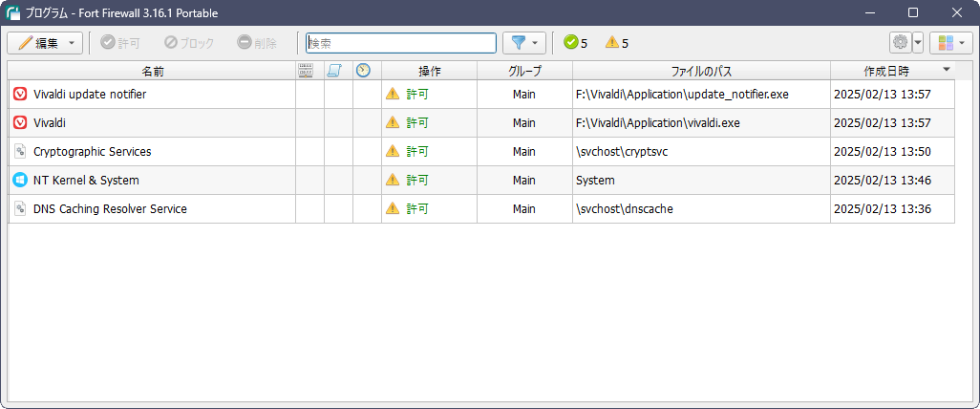Select the Vivaldi update notifier name
The width and height of the screenshot is (980, 409).
pos(90,95)
